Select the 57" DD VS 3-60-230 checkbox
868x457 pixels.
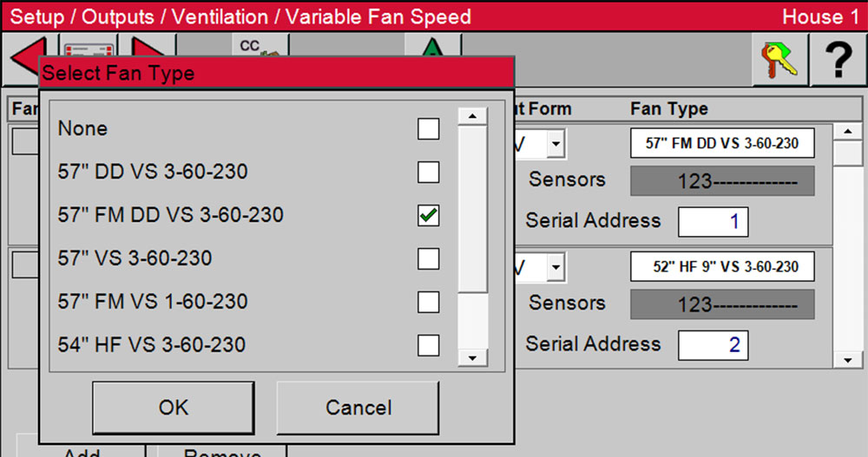click(428, 172)
